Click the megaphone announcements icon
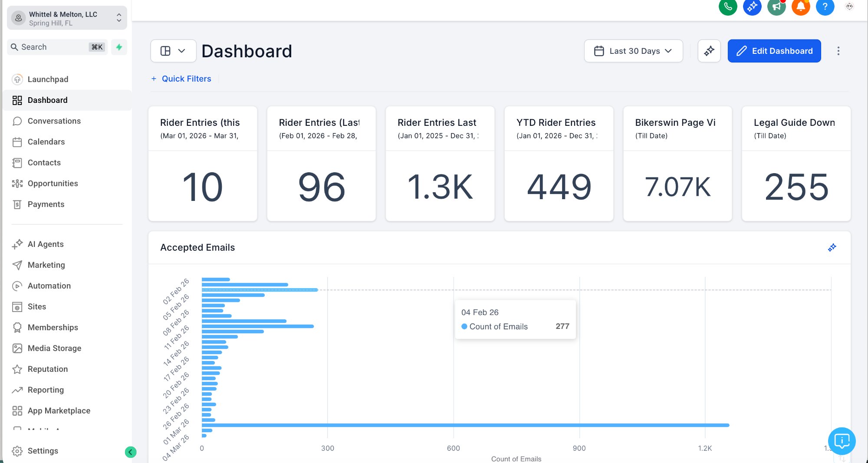This screenshot has width=868, height=463. [776, 7]
